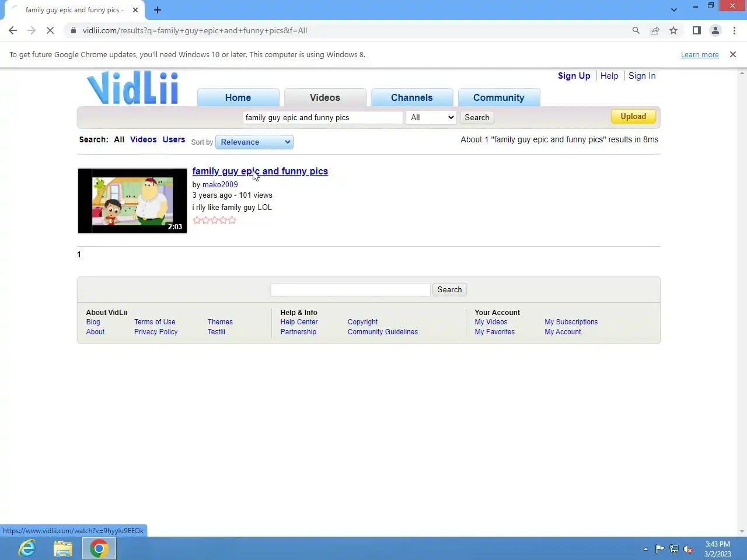747x560 pixels.
Task: Filter search results by Users
Action: point(174,139)
